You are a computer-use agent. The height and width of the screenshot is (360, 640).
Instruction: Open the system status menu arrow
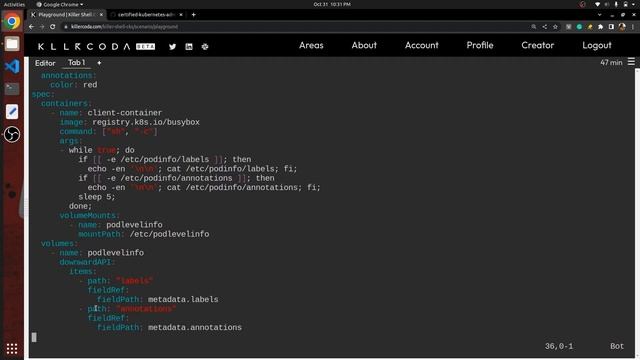[634, 4]
